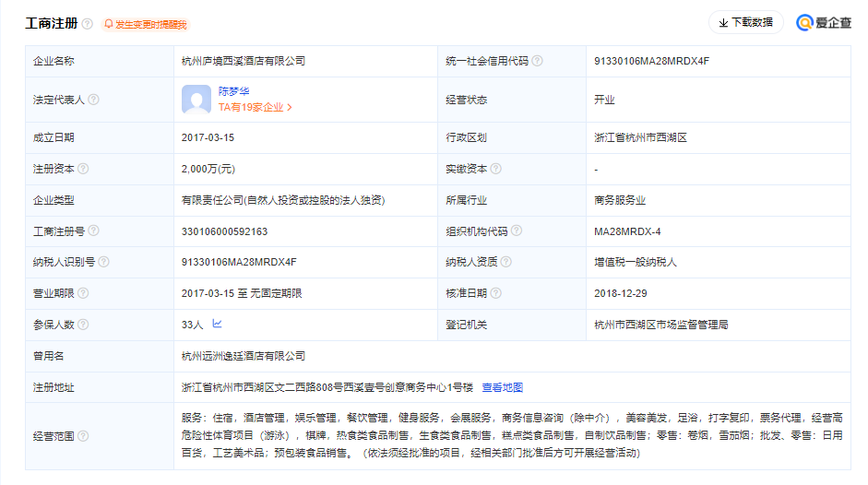Click help icon next to 工商注册 heading
The height and width of the screenshot is (485, 868).
[x=88, y=24]
